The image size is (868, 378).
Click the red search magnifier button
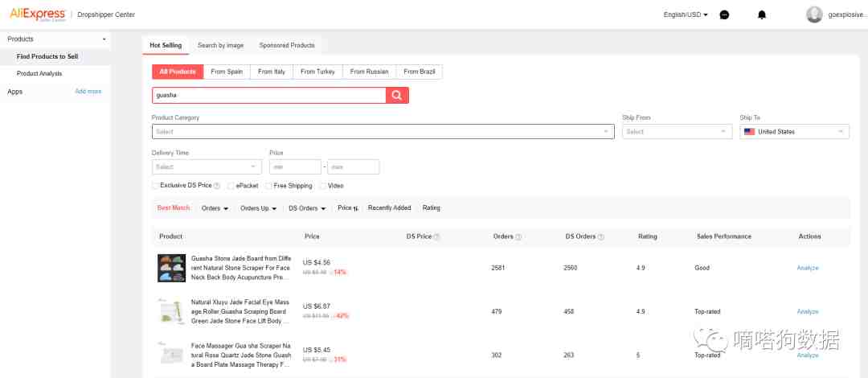[x=397, y=96]
